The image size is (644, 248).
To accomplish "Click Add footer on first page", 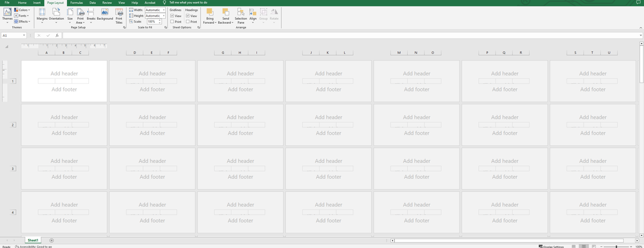I will click(x=64, y=90).
